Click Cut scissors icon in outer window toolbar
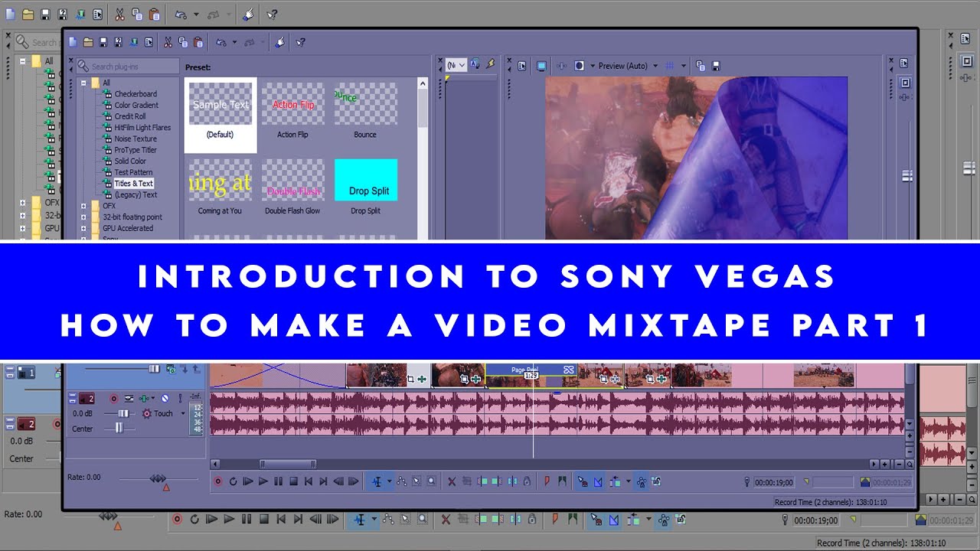Viewport: 980px width, 551px height. coord(120,14)
